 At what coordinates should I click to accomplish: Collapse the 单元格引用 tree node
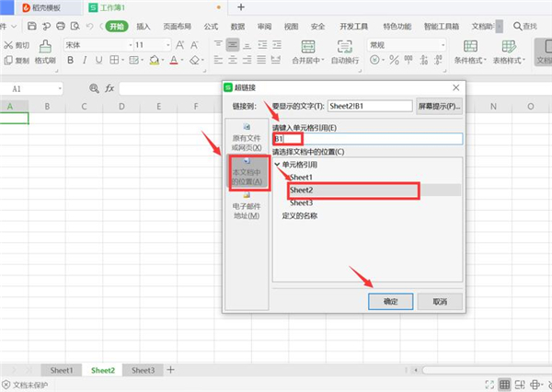277,164
